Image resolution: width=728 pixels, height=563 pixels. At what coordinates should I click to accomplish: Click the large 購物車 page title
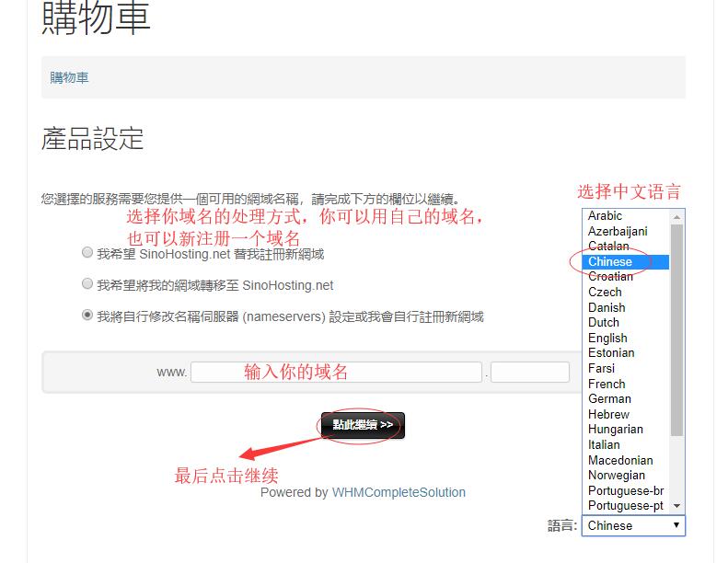click(96, 17)
